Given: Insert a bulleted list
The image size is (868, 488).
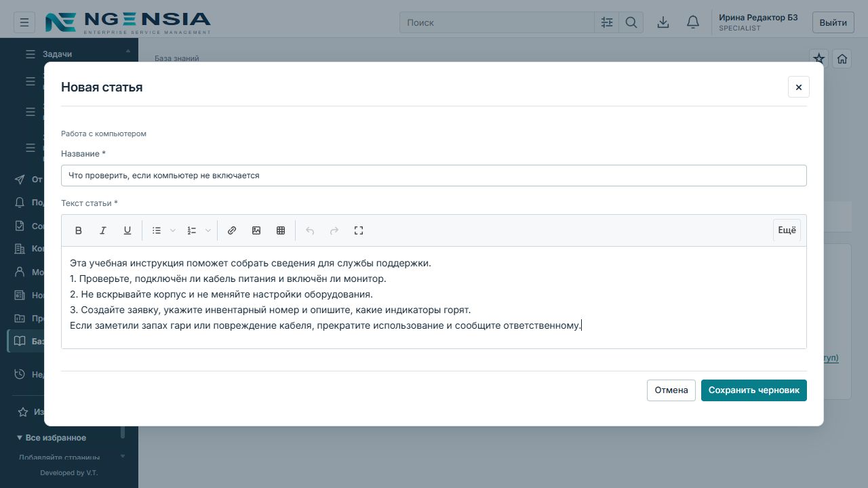Looking at the screenshot, I should (157, 230).
